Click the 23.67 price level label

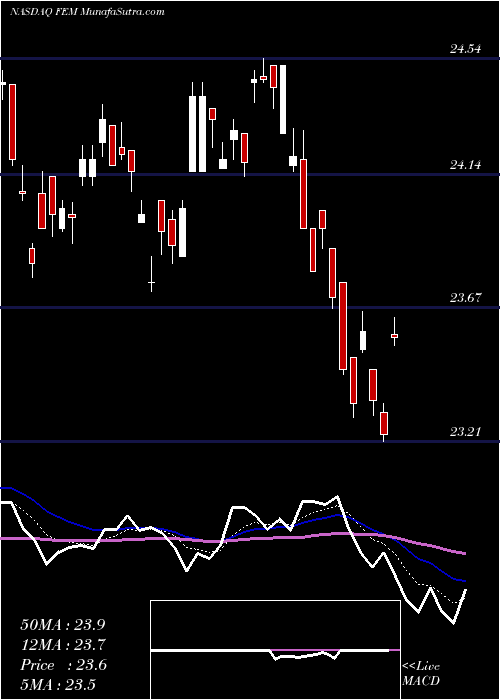coord(466,298)
